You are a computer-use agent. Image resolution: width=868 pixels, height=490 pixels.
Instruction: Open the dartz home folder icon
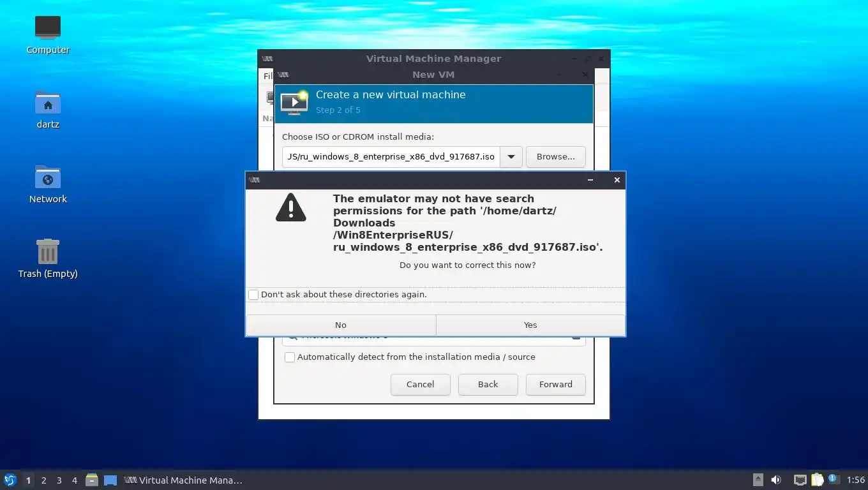point(48,102)
